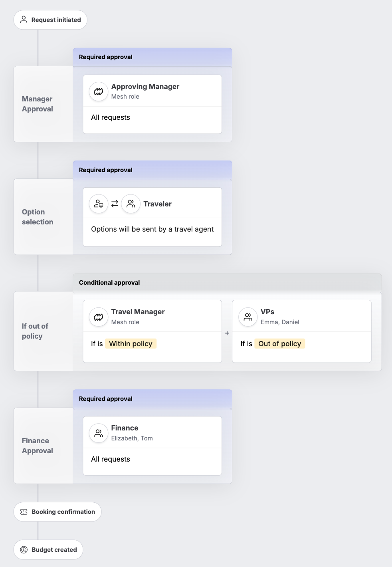
Task: Click the VPs group icon
Action: pyautogui.click(x=248, y=317)
